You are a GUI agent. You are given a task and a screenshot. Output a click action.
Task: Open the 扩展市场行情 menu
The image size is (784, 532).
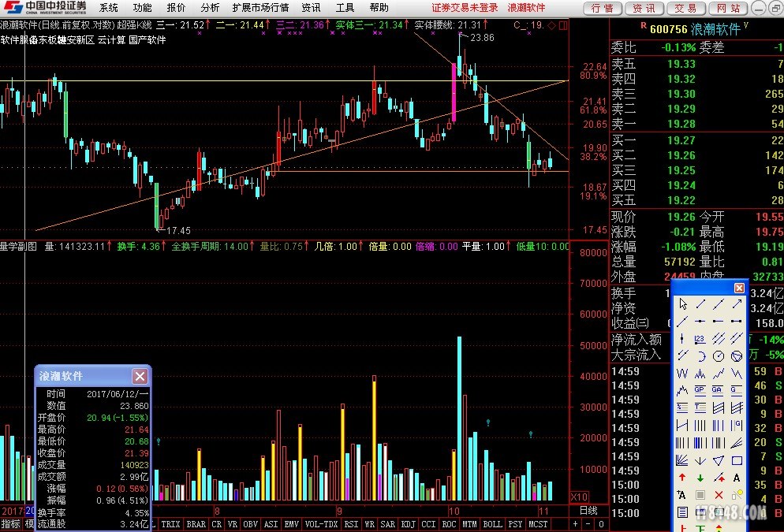pyautogui.click(x=260, y=8)
